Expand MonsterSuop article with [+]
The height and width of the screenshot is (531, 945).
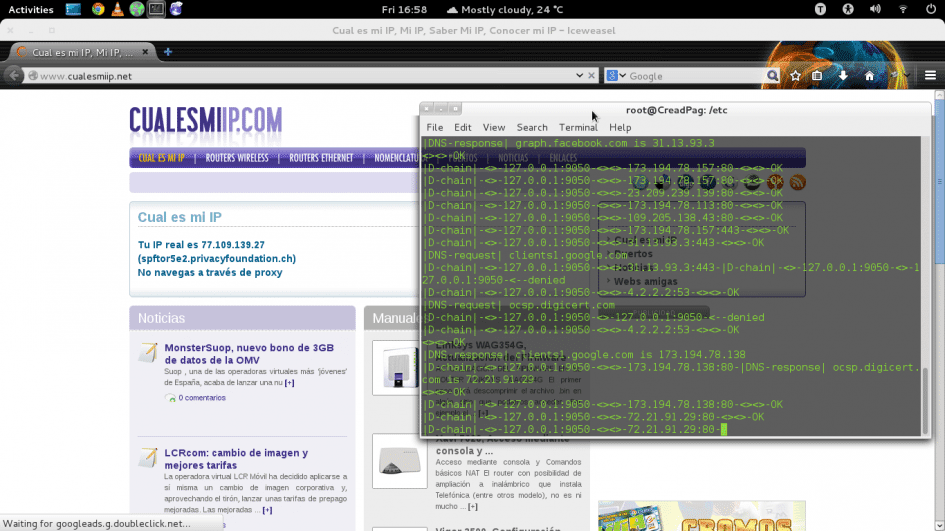coord(290,383)
